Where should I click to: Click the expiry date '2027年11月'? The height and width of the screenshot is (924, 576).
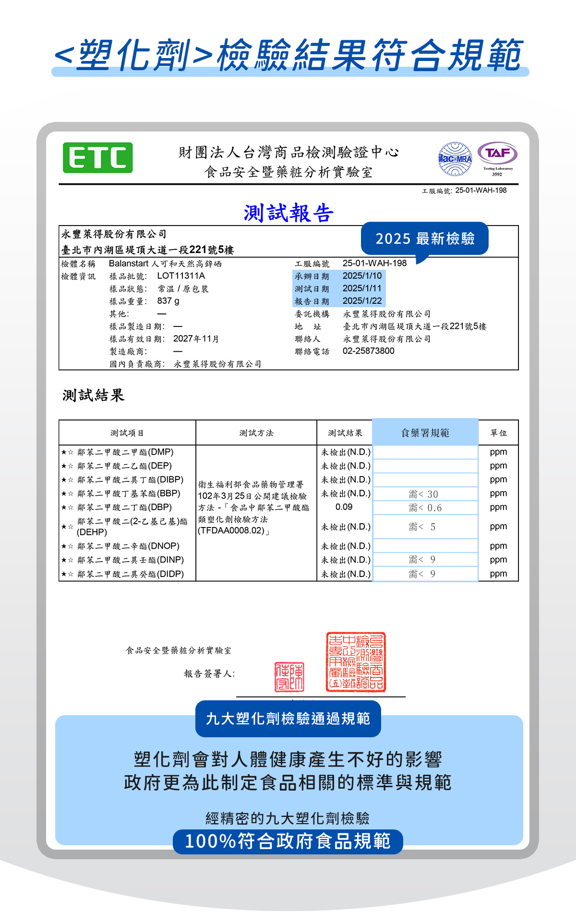(196, 339)
